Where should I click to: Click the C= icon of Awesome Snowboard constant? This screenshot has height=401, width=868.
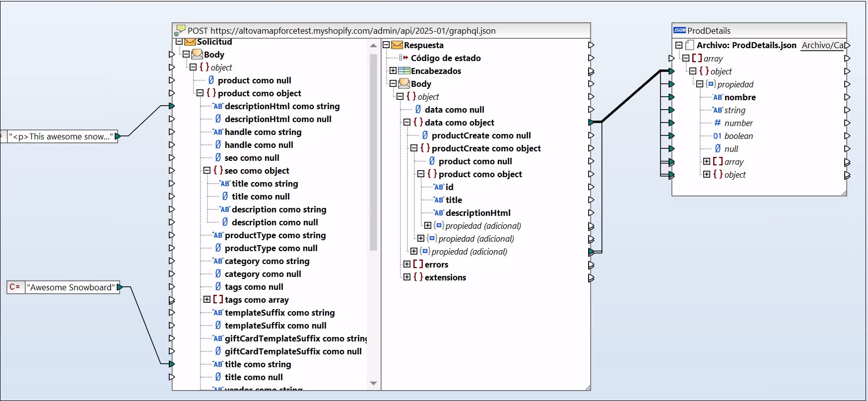tap(15, 287)
